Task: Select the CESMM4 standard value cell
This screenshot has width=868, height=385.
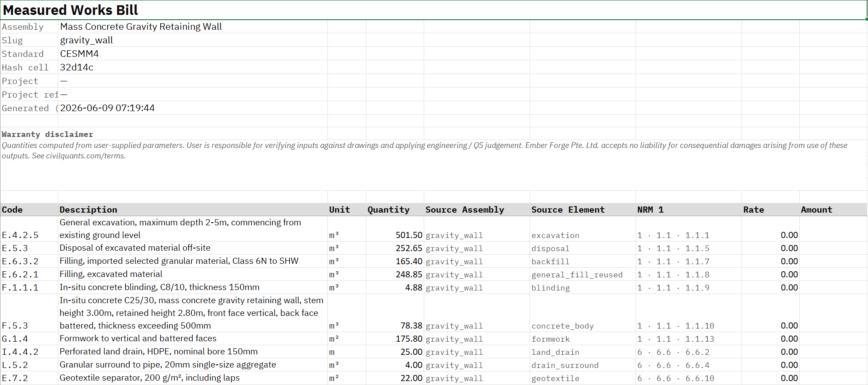Action: coord(193,54)
